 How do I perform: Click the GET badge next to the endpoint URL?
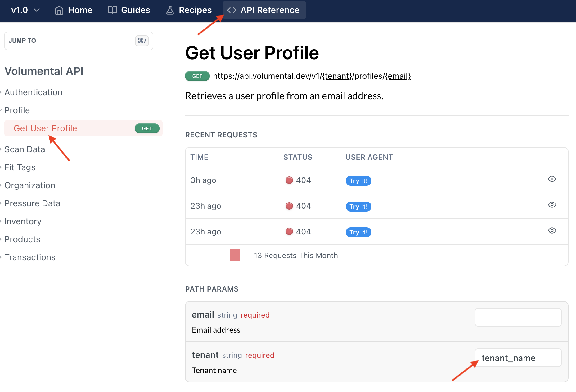[197, 76]
